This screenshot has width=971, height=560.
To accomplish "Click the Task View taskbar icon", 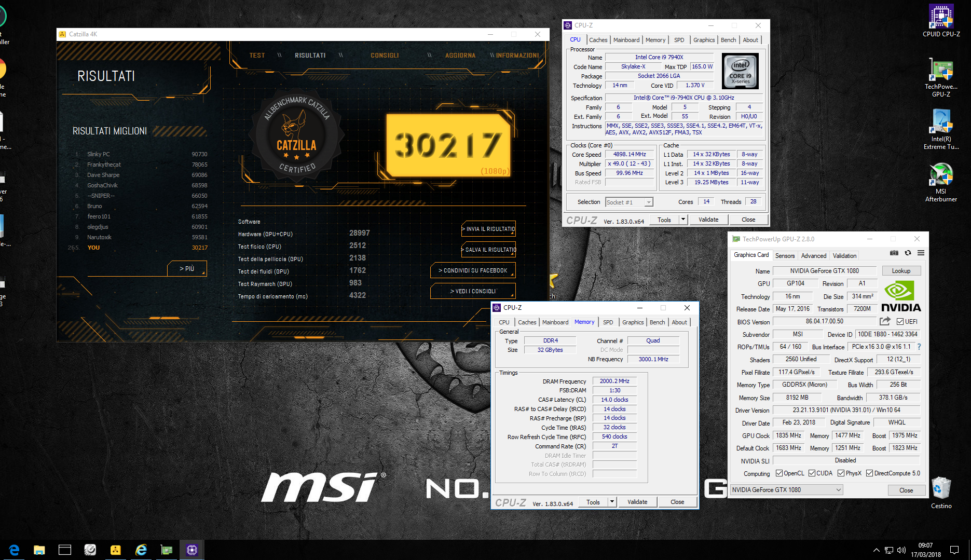I will [64, 550].
